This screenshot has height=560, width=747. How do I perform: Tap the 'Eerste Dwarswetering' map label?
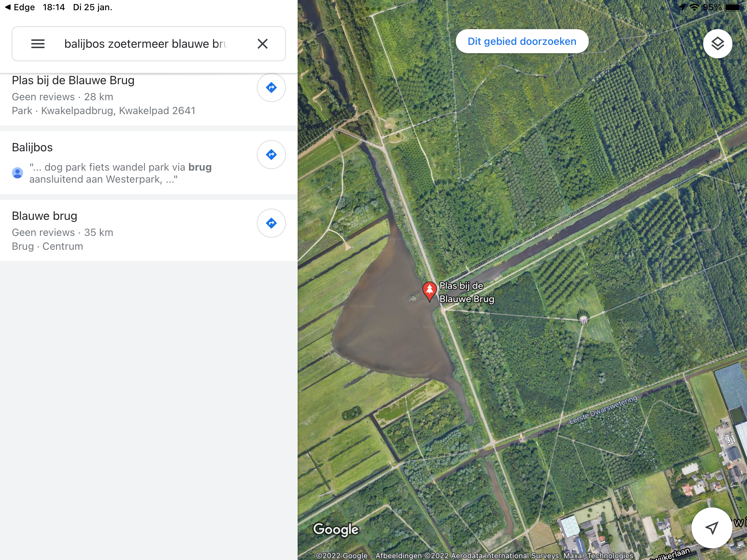coord(603,410)
